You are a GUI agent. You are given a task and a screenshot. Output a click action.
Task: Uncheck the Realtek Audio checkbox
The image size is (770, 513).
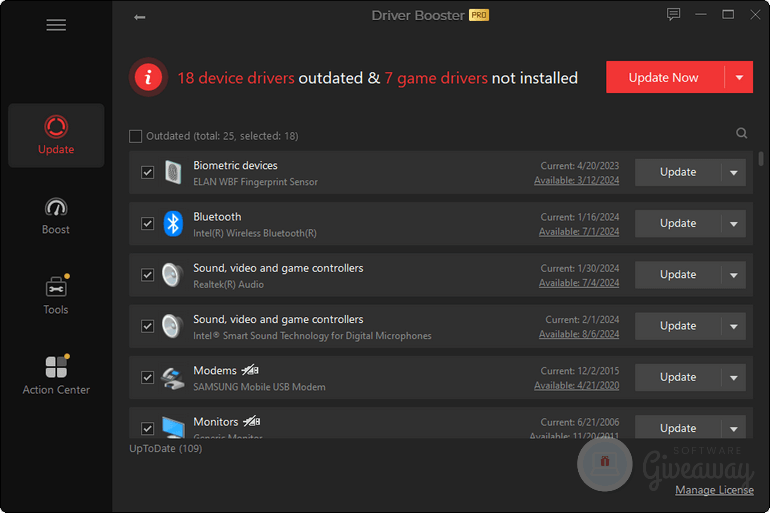pyautogui.click(x=147, y=275)
